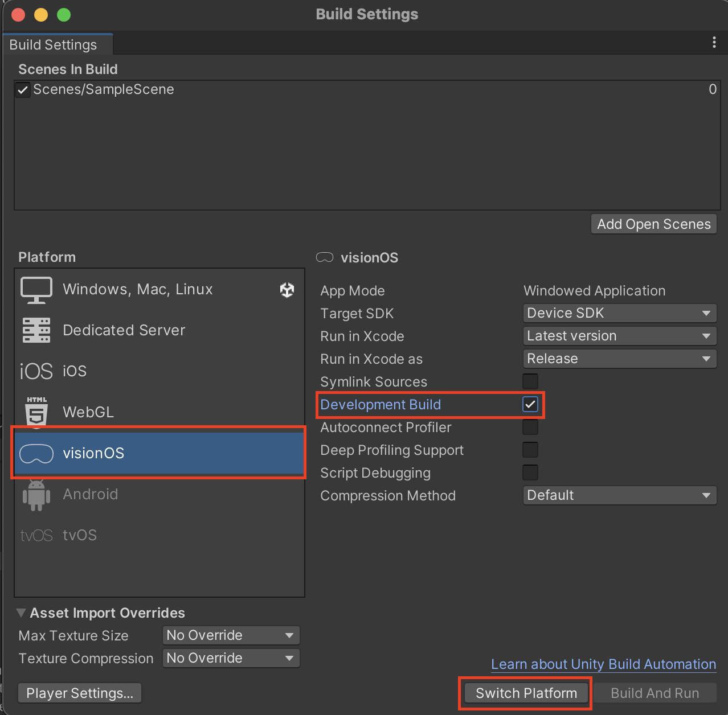The image size is (728, 715).
Task: Click the visionOS goggles icon in platform list
Action: (x=36, y=453)
